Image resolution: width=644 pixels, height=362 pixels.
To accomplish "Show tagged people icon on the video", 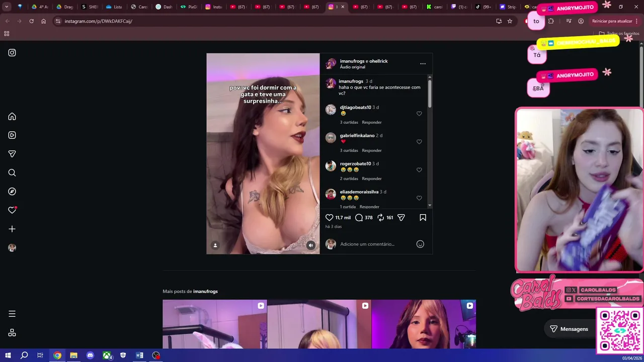I will click(215, 245).
